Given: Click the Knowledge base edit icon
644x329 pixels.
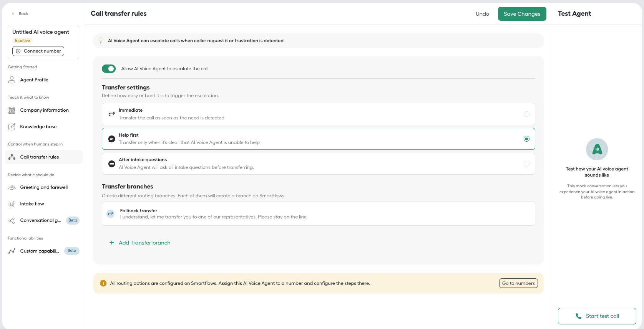Looking at the screenshot, I should pyautogui.click(x=12, y=127).
